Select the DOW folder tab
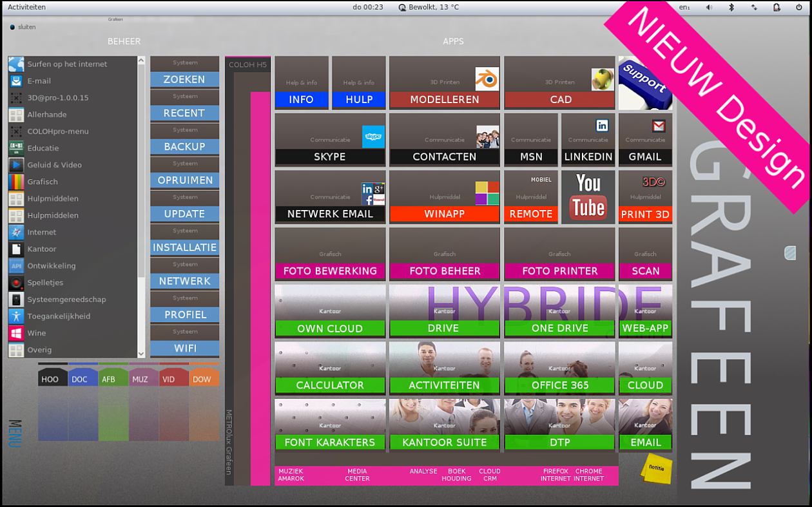The width and height of the screenshot is (812, 507). tap(204, 378)
